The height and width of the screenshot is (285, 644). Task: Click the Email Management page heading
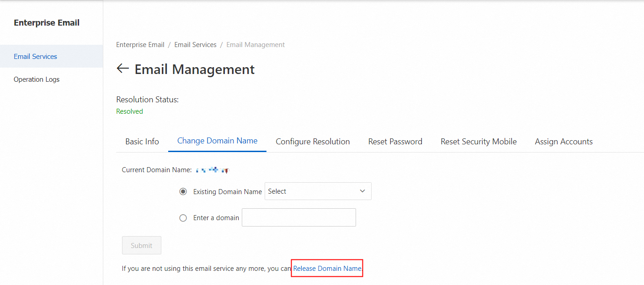pyautogui.click(x=195, y=69)
